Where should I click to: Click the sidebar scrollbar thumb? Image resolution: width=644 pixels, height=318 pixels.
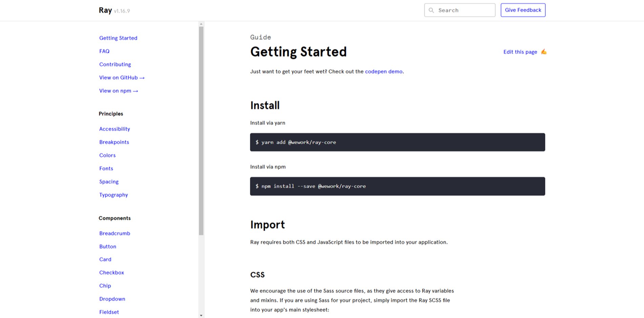point(201,131)
